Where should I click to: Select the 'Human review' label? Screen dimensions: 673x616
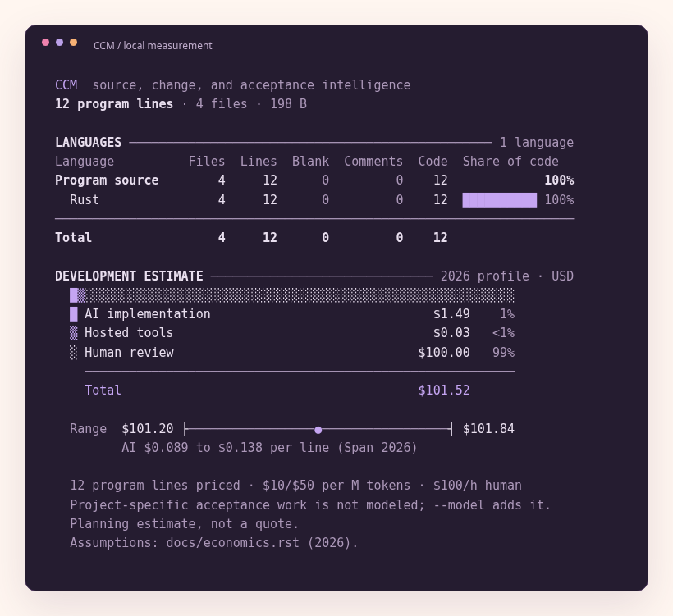click(x=129, y=353)
